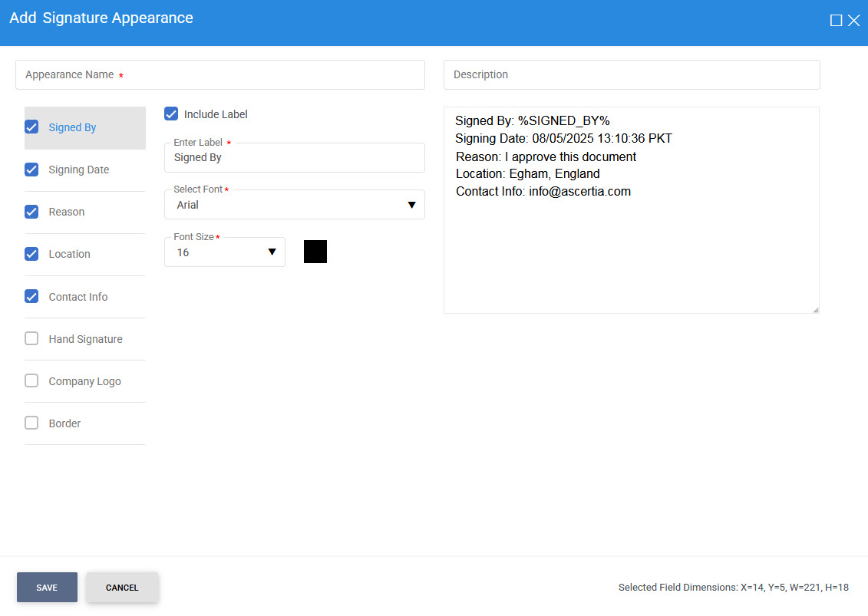Expand the Font Size dropdown
This screenshot has width=868, height=616.
[224, 252]
